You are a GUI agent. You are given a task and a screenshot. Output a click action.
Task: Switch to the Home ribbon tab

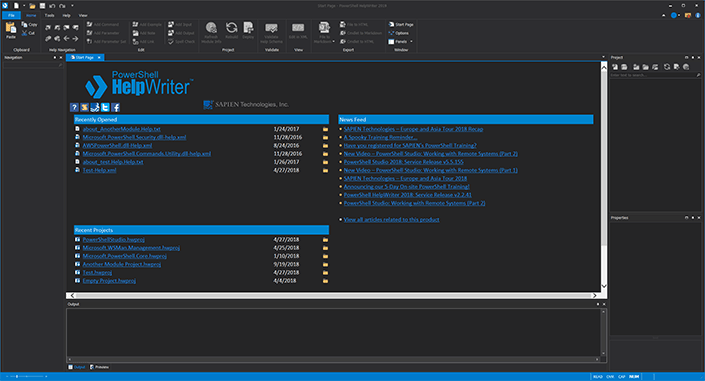pyautogui.click(x=31, y=15)
